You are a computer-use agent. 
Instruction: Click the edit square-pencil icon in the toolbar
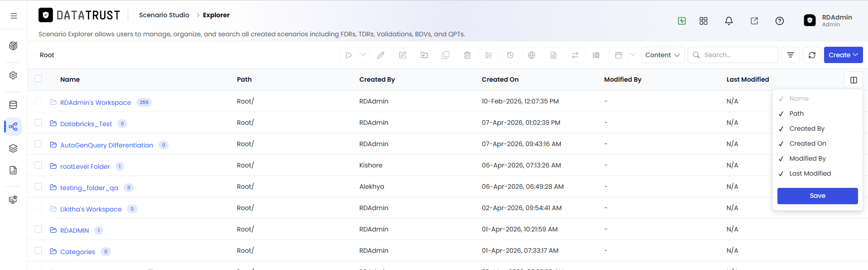[x=403, y=55]
